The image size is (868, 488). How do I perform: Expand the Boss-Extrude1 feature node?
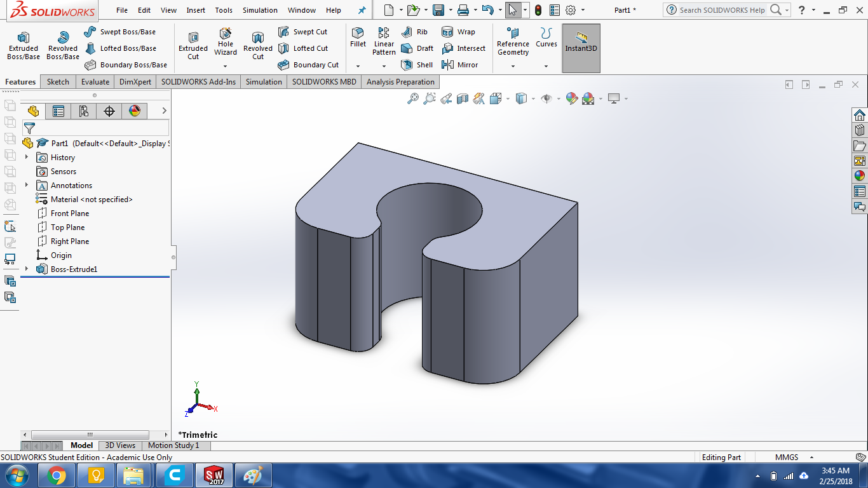click(27, 269)
